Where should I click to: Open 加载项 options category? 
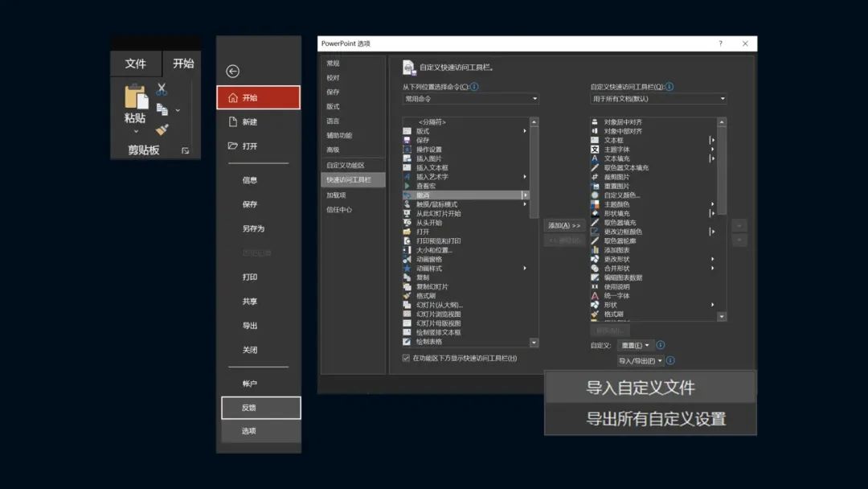click(x=353, y=195)
